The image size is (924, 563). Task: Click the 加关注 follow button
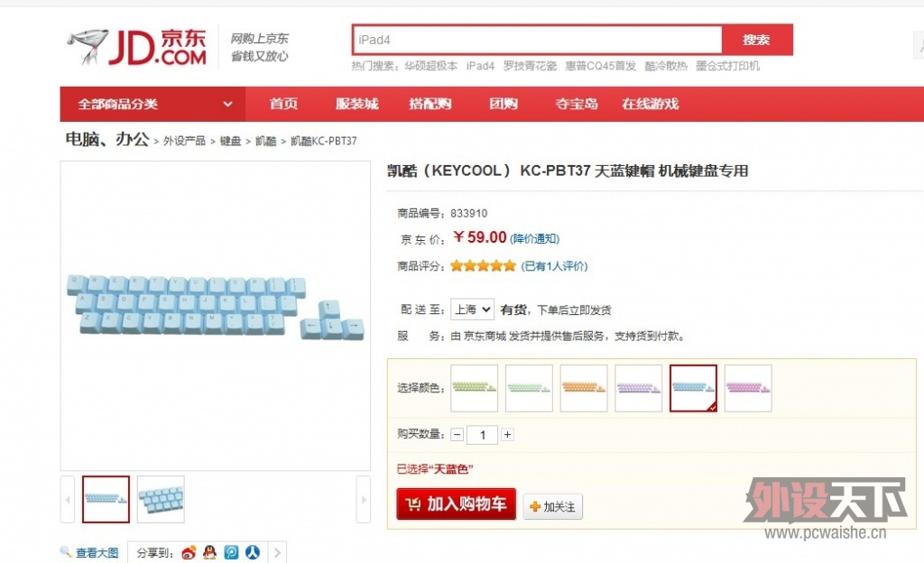click(553, 506)
